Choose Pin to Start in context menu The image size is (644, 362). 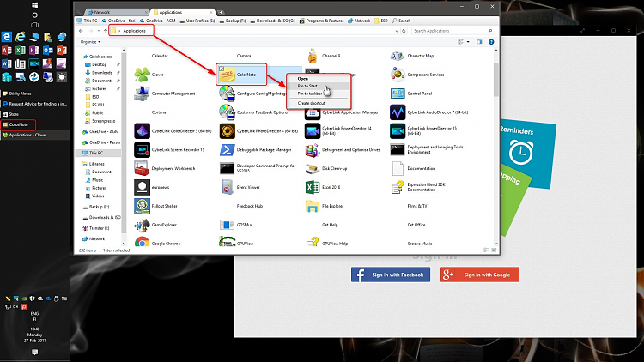319,86
